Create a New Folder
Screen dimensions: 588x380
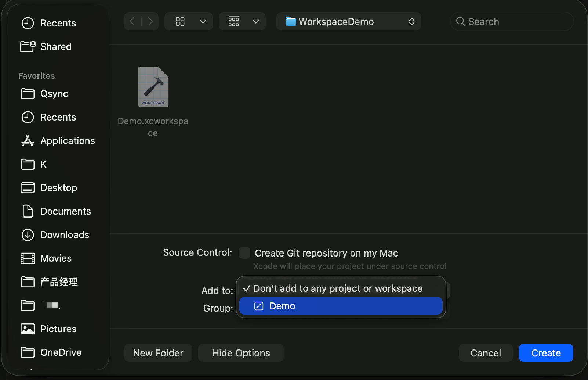pyautogui.click(x=158, y=353)
